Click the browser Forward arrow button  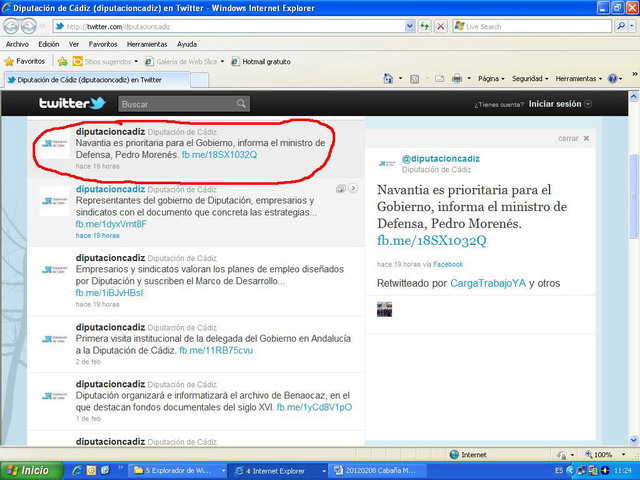pos(28,27)
